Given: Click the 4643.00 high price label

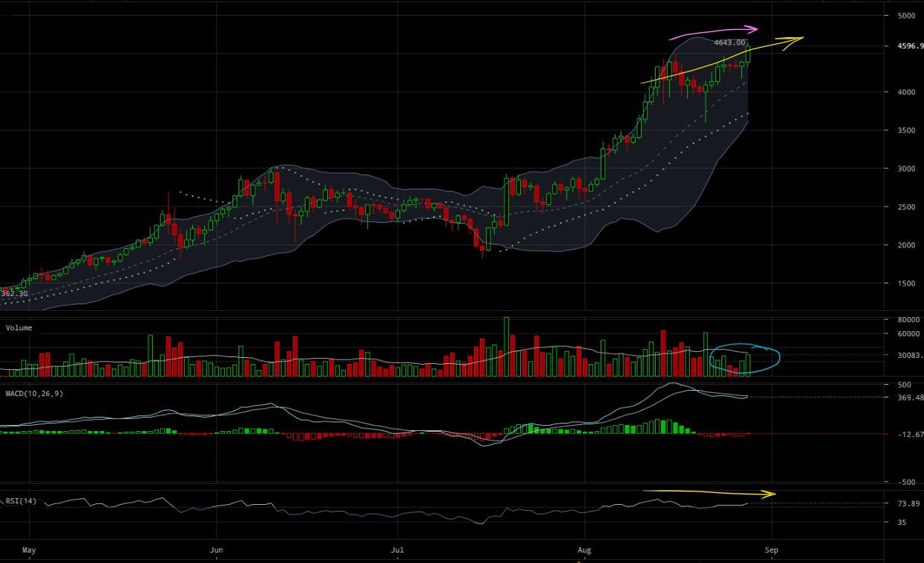Looking at the screenshot, I should [x=730, y=43].
